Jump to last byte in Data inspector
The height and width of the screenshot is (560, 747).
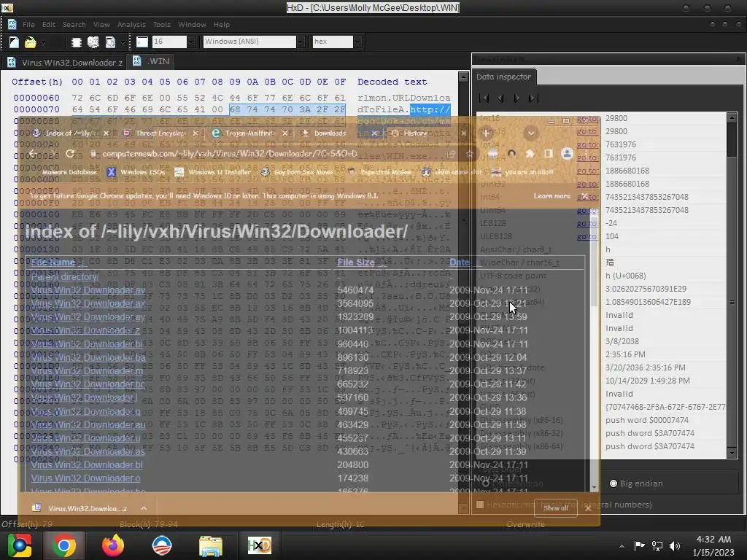point(533,98)
